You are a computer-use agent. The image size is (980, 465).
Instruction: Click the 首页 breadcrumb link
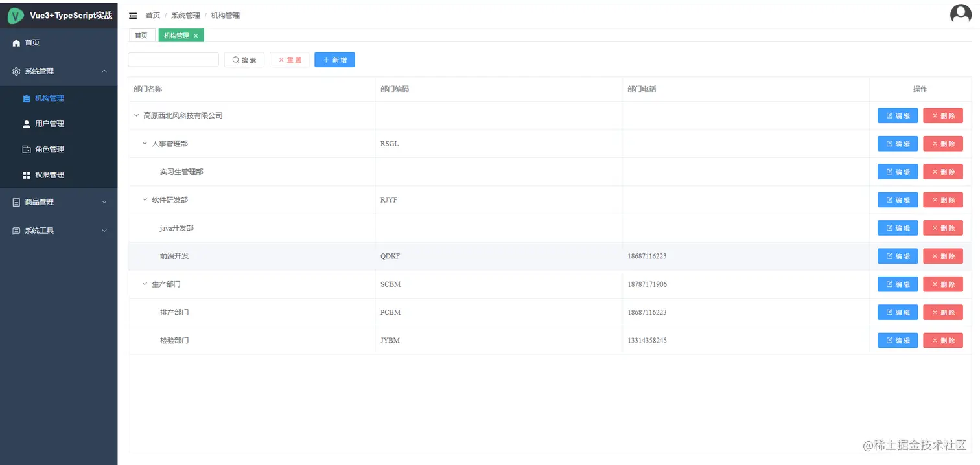point(153,16)
